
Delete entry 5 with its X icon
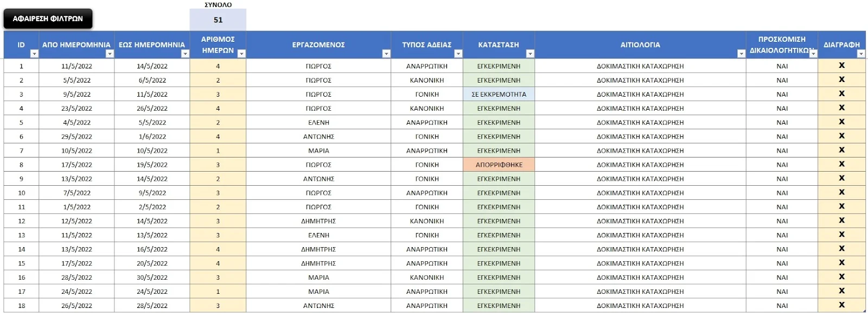click(841, 122)
